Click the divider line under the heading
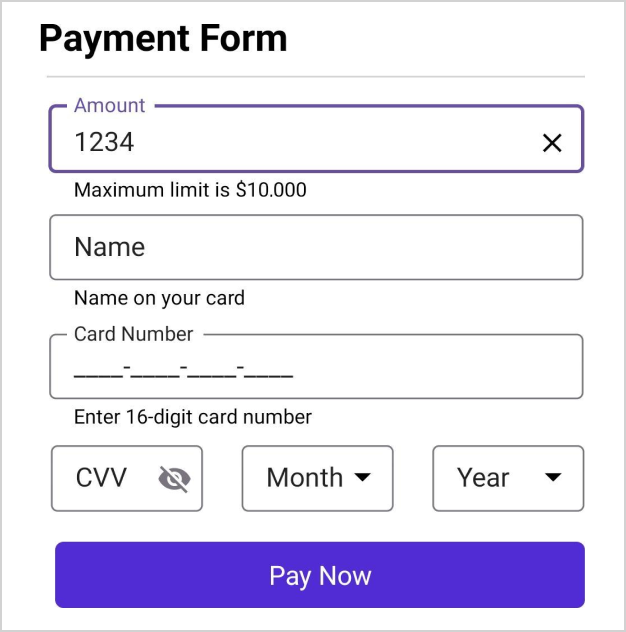Screen dimensions: 626x632 point(315,77)
